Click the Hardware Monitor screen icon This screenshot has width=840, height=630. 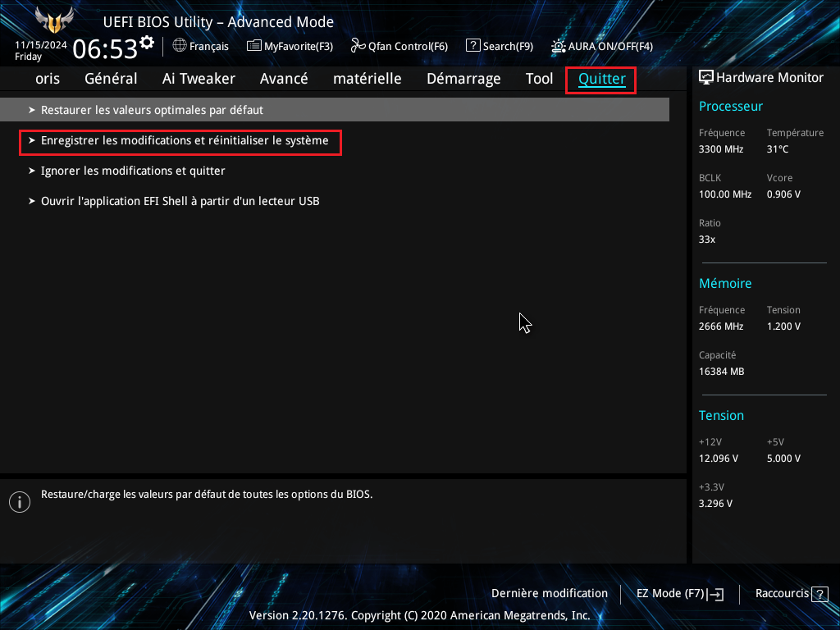click(x=706, y=78)
